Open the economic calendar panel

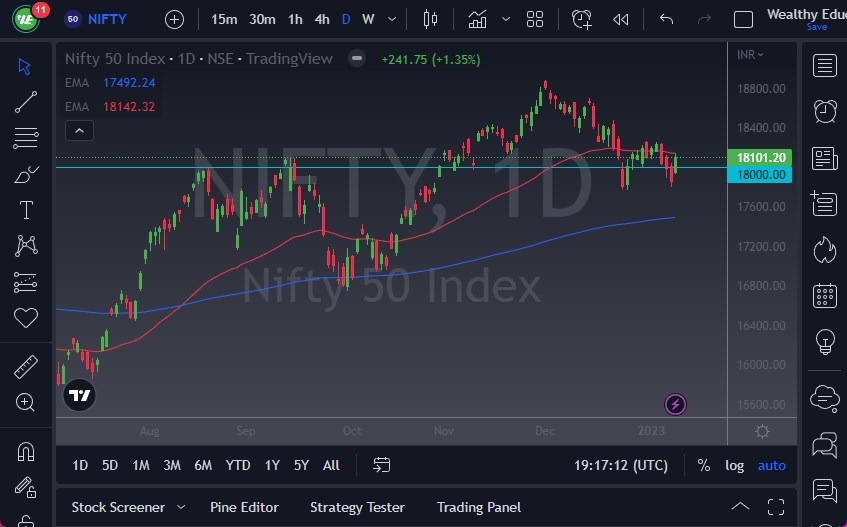[825, 295]
